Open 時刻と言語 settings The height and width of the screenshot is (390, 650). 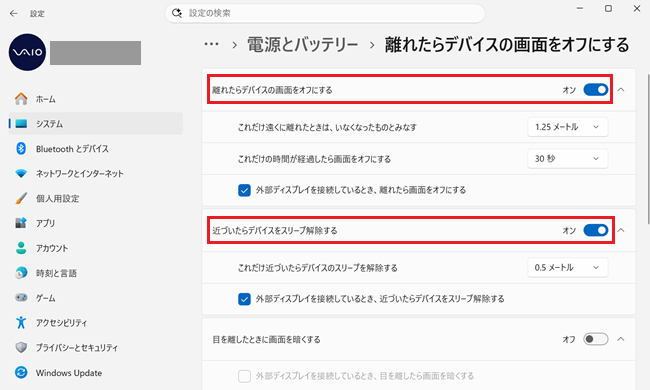(x=96, y=273)
